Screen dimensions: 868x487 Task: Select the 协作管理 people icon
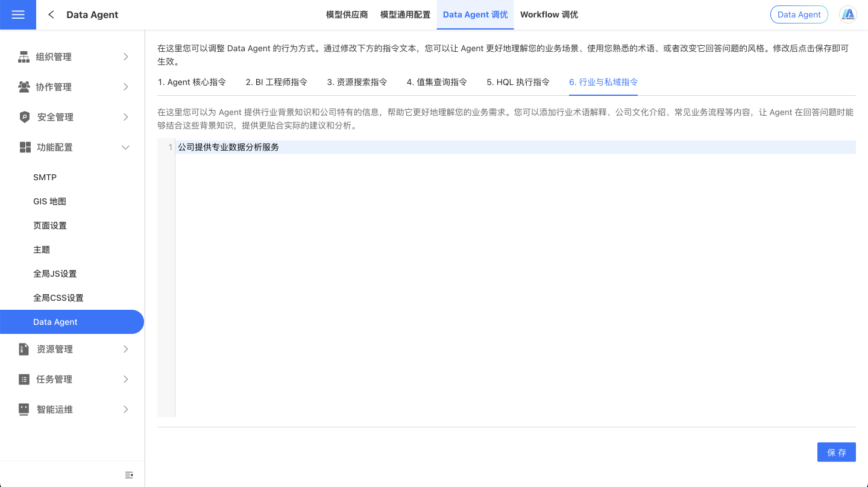pos(23,87)
